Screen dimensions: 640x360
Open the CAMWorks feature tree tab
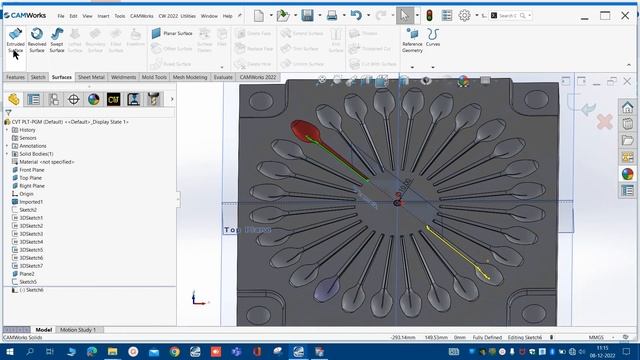click(x=113, y=99)
